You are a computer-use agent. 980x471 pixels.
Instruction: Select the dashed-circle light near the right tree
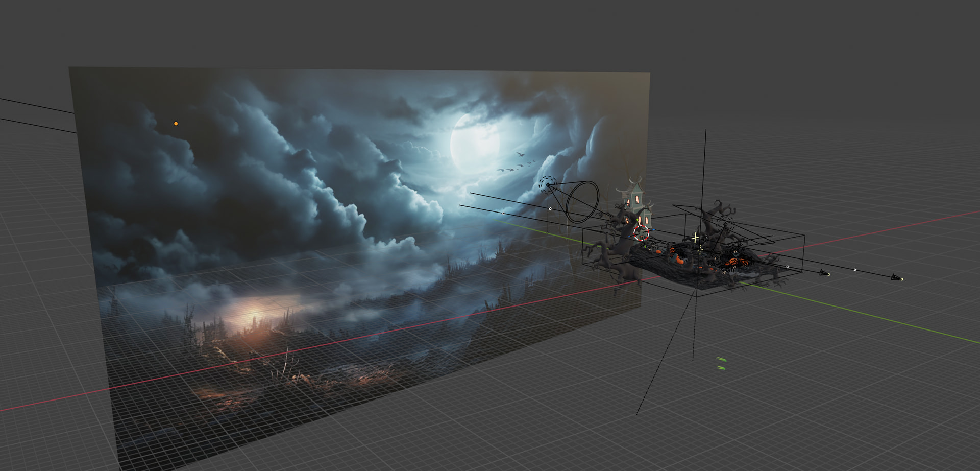tap(725, 224)
